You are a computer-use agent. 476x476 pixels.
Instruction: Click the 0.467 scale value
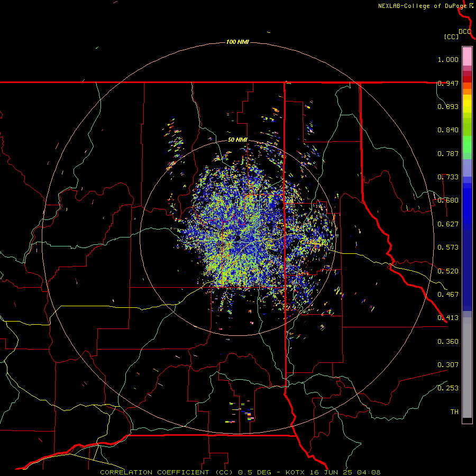448,295
